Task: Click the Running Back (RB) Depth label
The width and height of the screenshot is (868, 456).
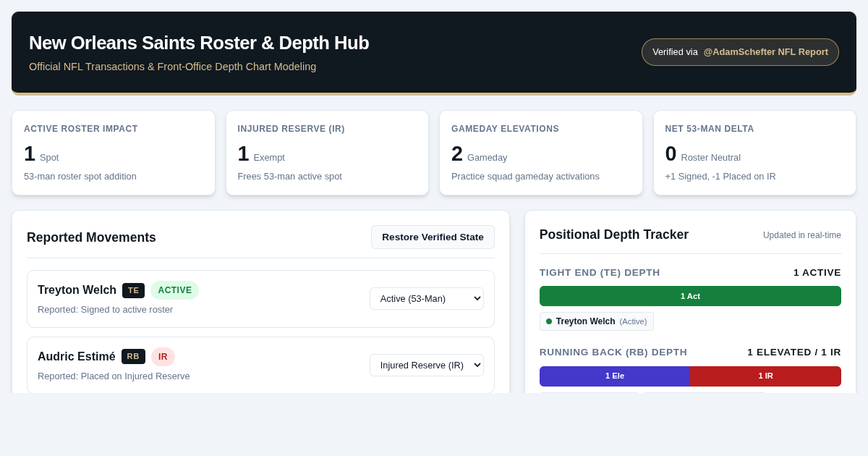Action: (x=613, y=352)
